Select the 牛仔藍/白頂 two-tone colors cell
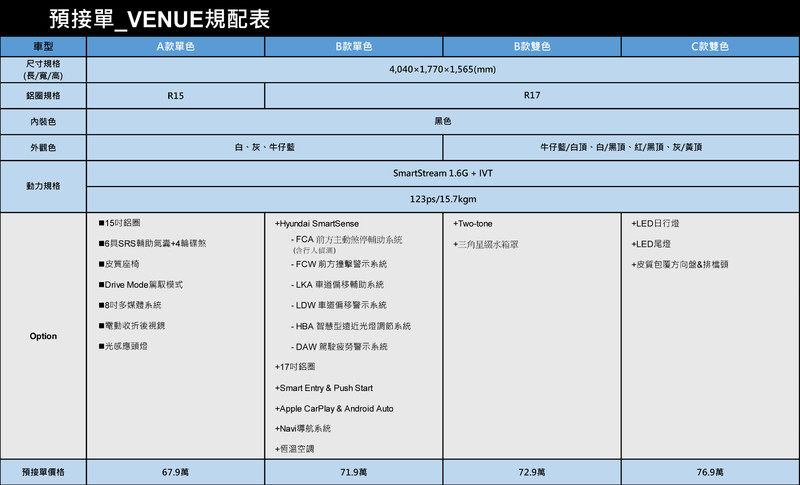The height and width of the screenshot is (485, 800). point(621,148)
